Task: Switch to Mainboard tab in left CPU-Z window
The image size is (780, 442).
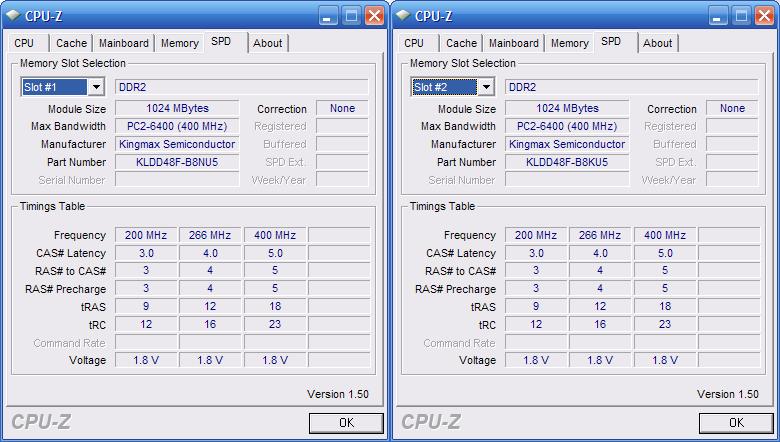Action: coord(124,43)
